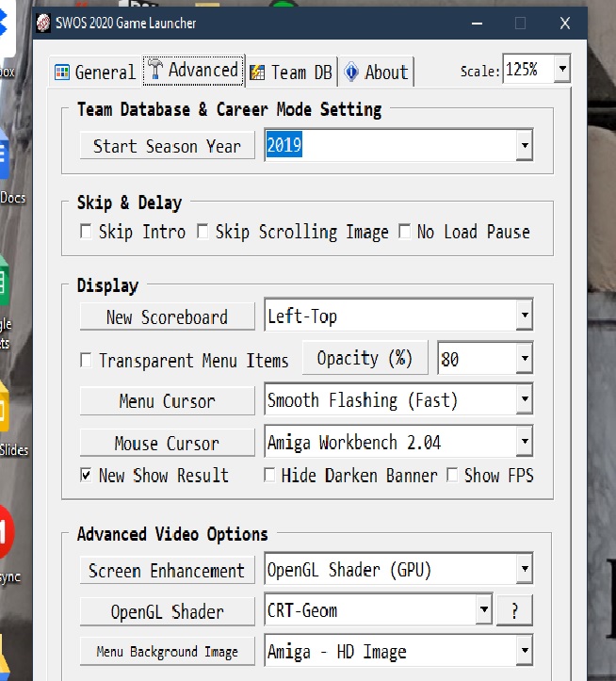Open the Mouse Cursor style dropdown
Viewport: 616px width, 681px height.
(x=524, y=442)
